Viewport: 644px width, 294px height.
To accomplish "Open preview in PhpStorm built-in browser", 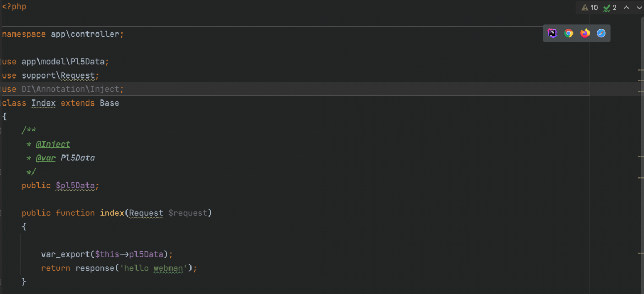I will click(553, 33).
